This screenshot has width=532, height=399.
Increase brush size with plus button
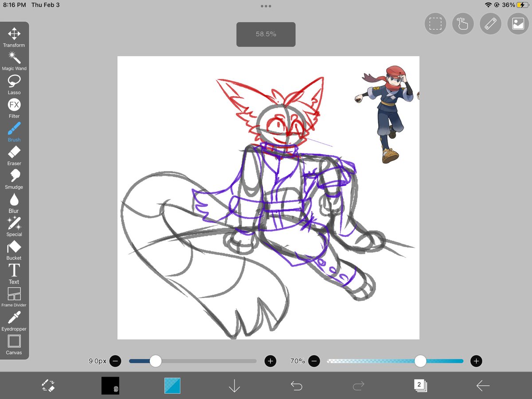coord(270,361)
